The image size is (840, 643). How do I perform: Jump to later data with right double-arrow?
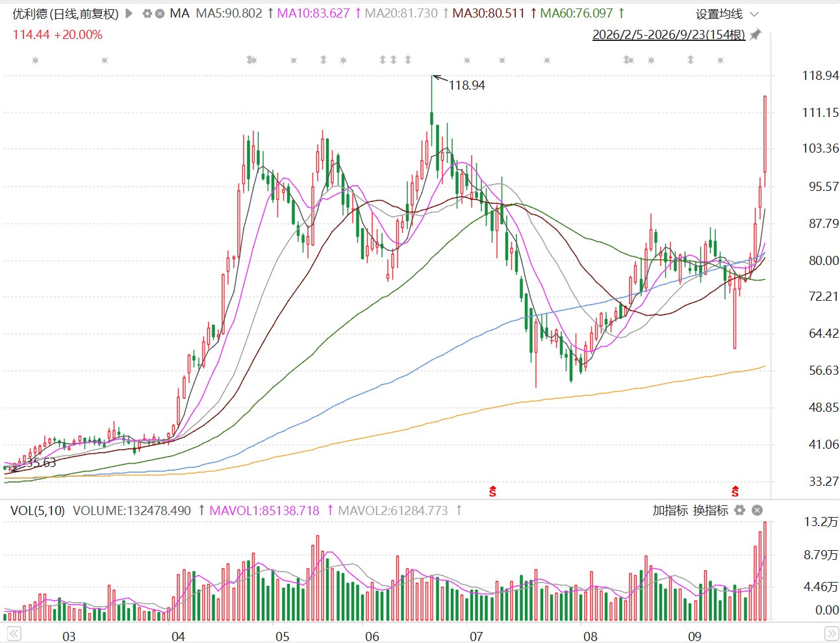831,633
